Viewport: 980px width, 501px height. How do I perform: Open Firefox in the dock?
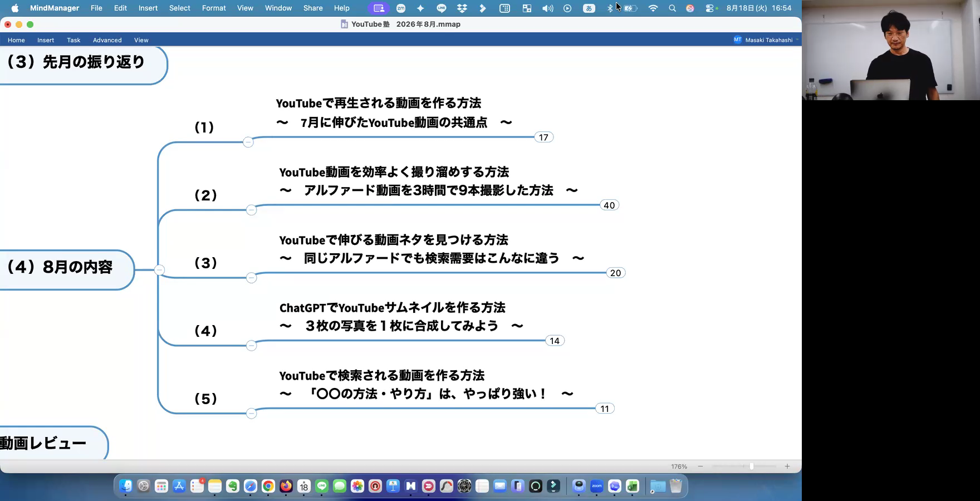[286, 486]
